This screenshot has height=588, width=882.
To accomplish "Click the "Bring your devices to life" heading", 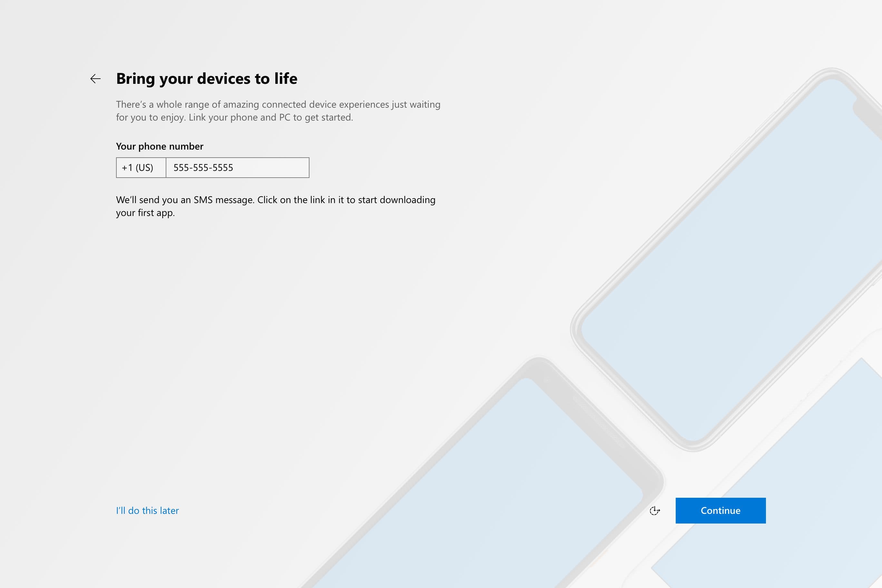I will tap(207, 79).
